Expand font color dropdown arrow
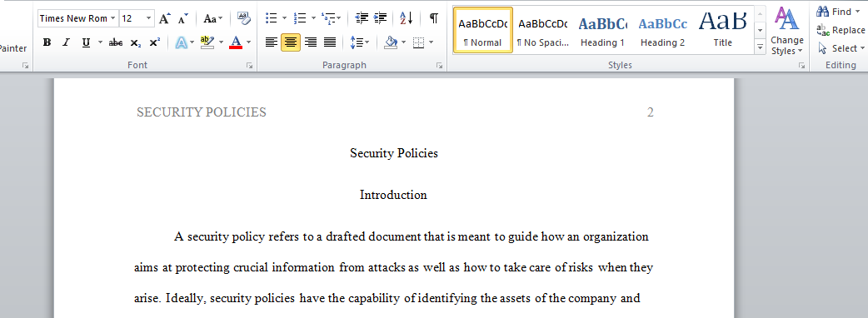Viewport: 868px width, 318px height. [248, 42]
